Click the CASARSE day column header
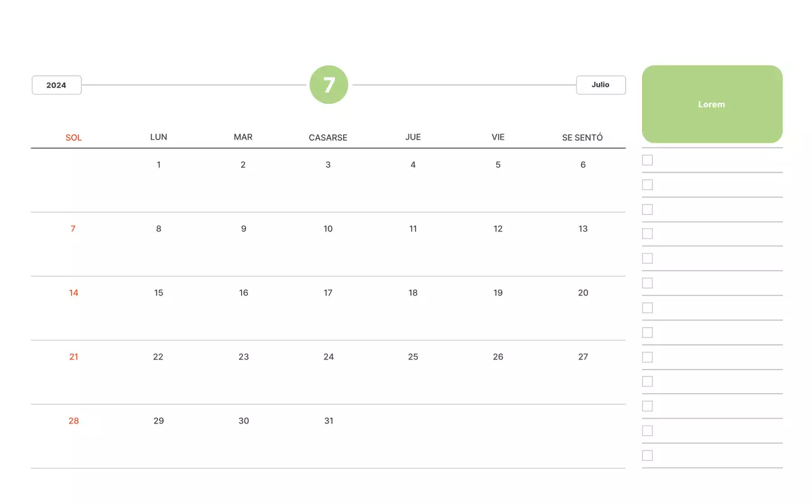This screenshot has height=504, width=812. click(328, 138)
